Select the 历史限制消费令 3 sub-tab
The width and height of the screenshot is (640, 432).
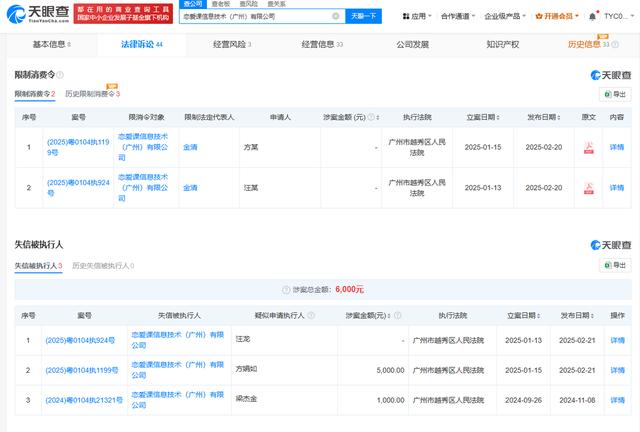[93, 94]
